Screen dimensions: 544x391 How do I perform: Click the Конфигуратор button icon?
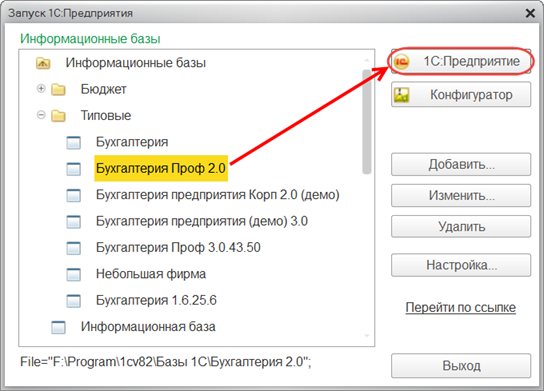402,95
